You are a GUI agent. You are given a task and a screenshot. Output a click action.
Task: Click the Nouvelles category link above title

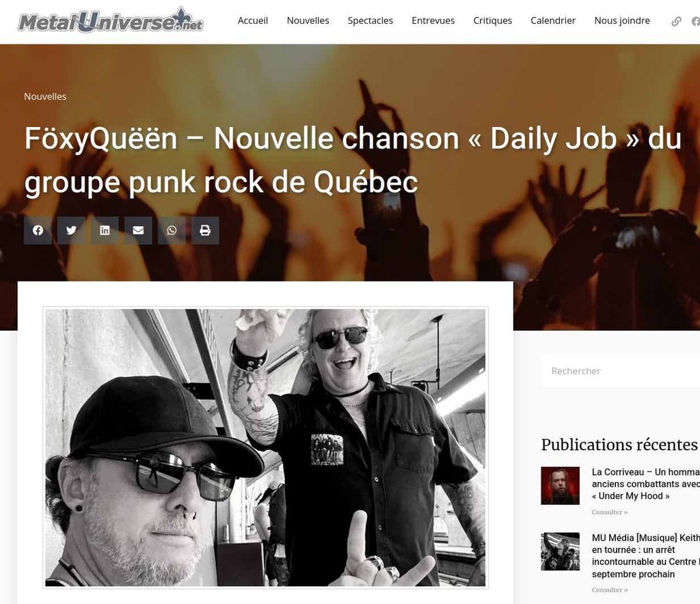click(x=45, y=96)
